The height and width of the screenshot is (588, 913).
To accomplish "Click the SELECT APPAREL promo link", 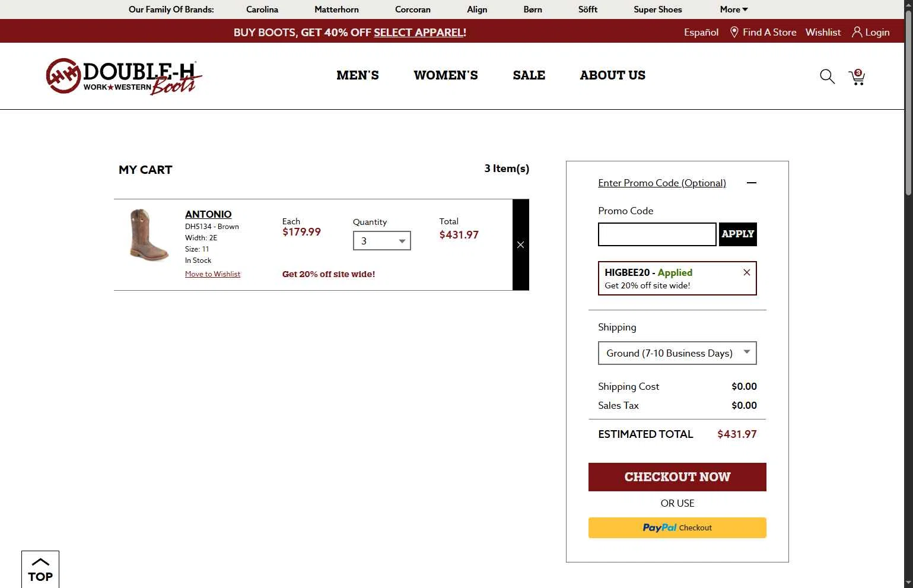I will [418, 32].
